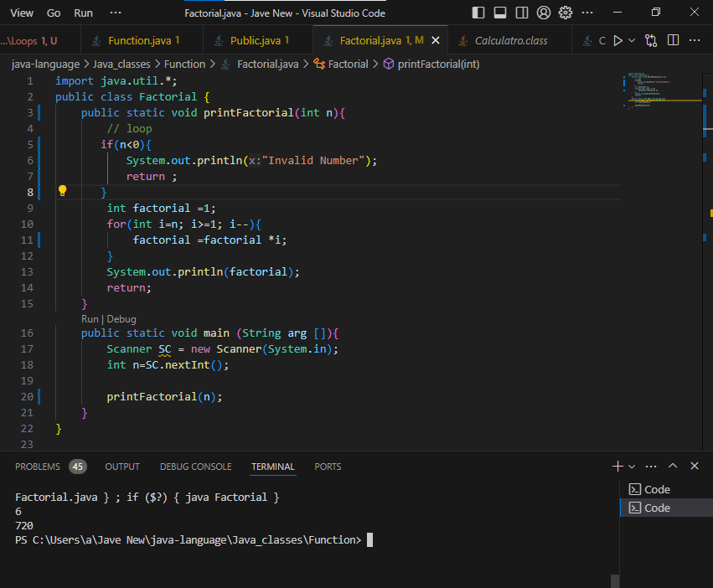Close the bottom panel
Screen dimensions: 713x588
[695, 466]
